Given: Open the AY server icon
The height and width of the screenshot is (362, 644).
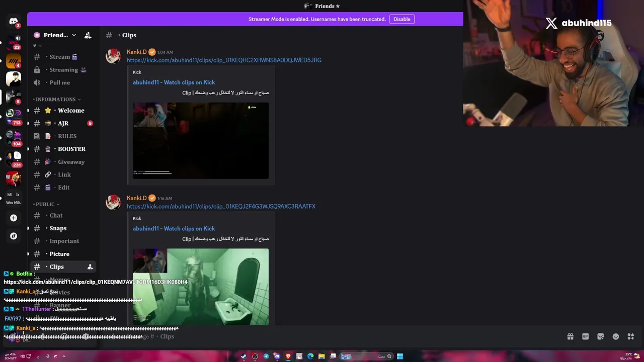Looking at the screenshot, I should pos(14,62).
